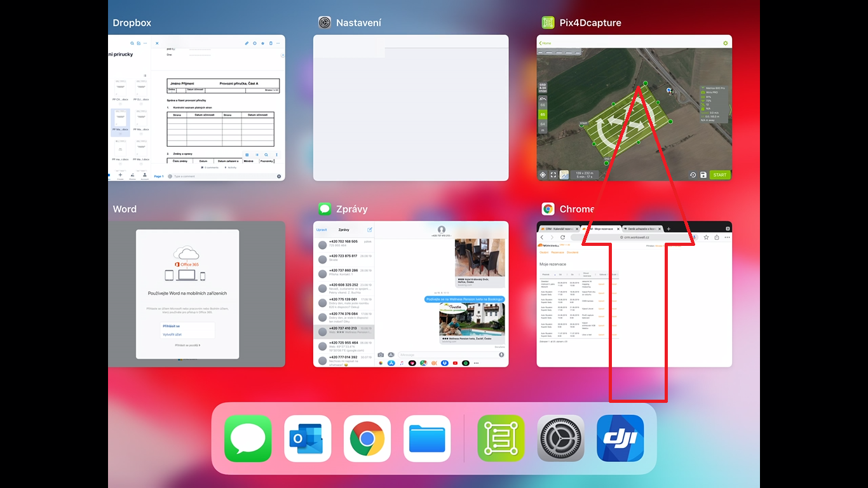Viewport: 868px width, 488px height.
Task: Open Chrome three-dot menu
Action: 726,237
